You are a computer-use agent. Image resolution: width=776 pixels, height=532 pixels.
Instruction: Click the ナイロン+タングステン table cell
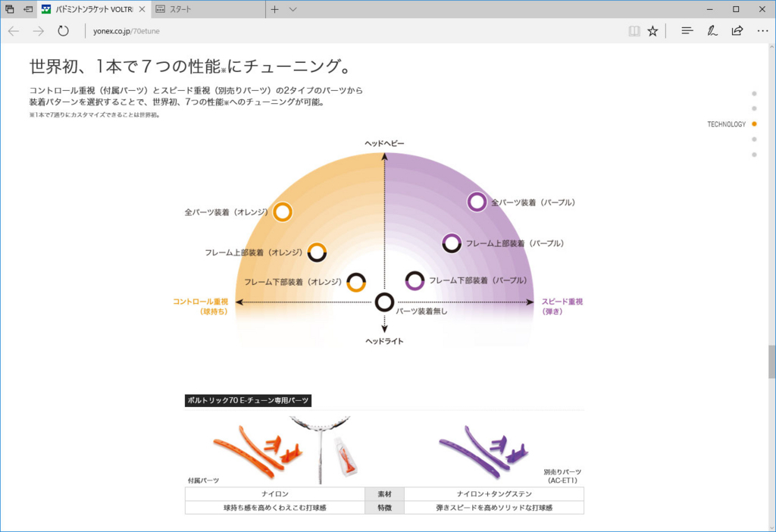[494, 494]
